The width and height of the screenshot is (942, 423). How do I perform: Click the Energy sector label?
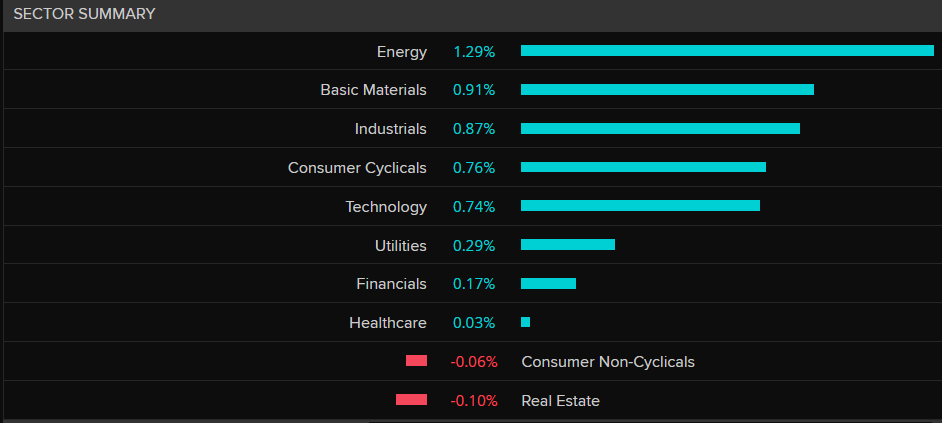pyautogui.click(x=401, y=51)
